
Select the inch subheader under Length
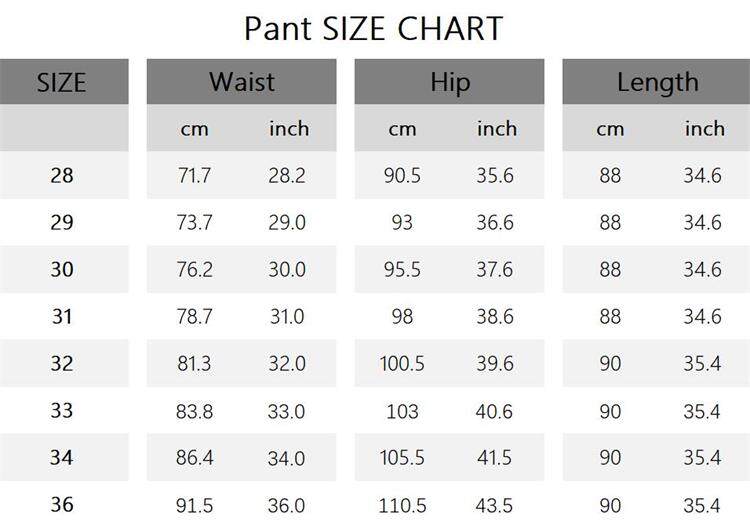coord(704,129)
